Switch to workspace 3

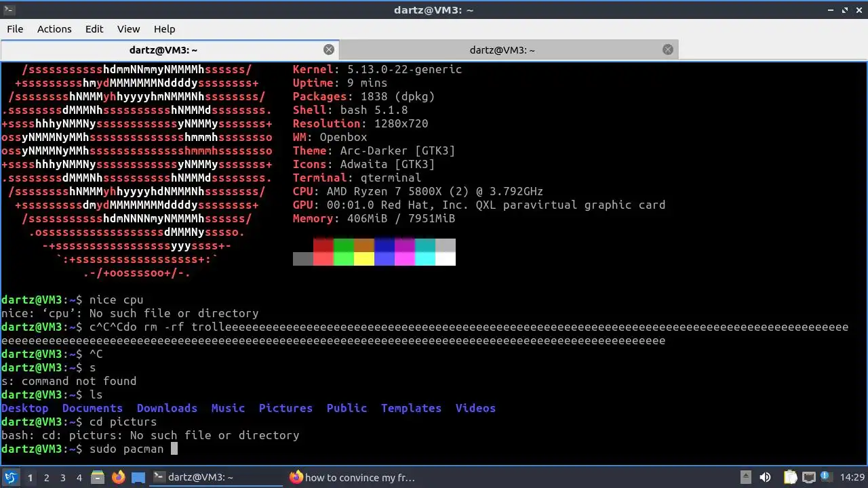(62, 478)
